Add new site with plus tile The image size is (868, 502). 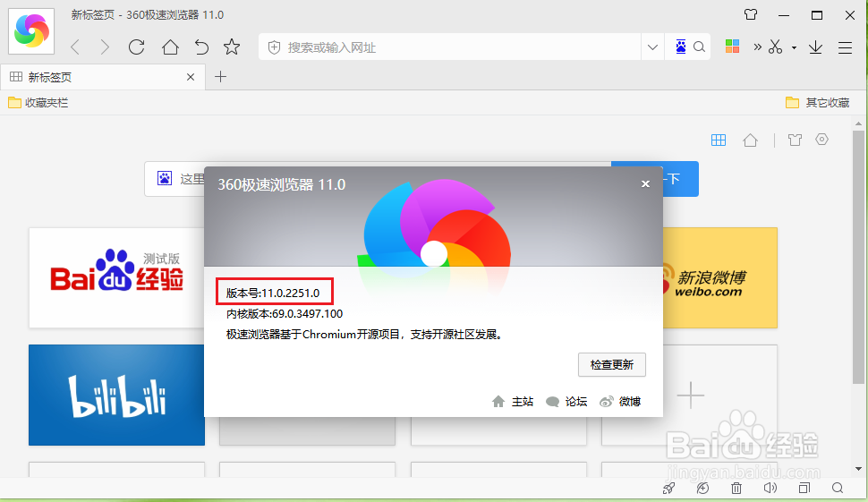690,396
